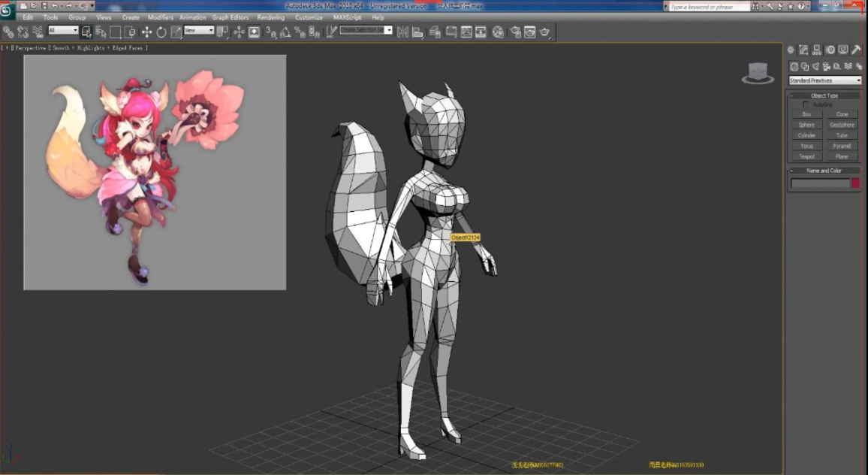Activate the Select and Scale tool

click(176, 32)
